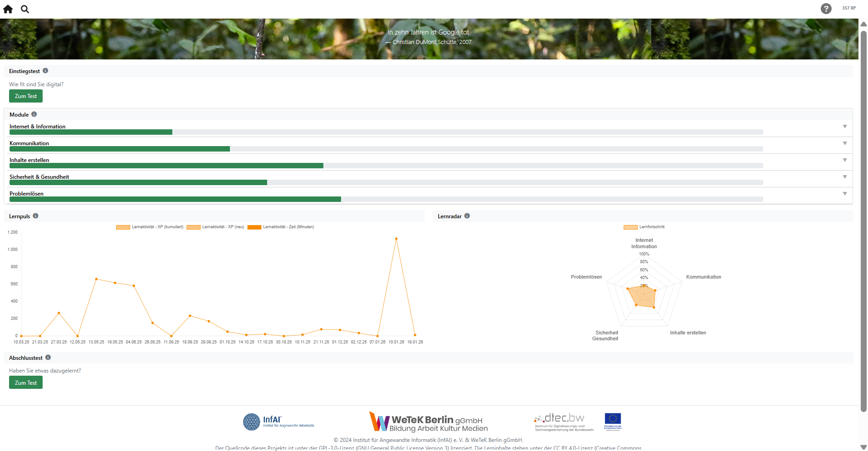
Task: Expand the Kommunikation module
Action: click(844, 143)
